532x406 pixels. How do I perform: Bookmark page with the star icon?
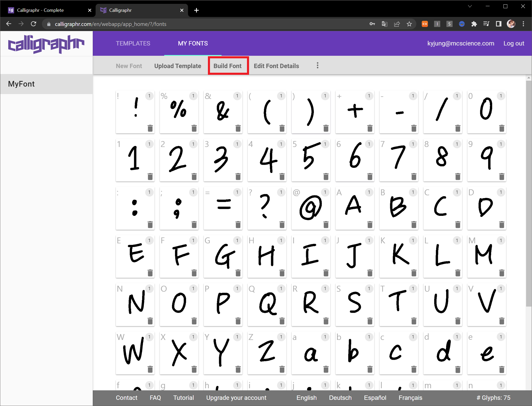click(409, 24)
